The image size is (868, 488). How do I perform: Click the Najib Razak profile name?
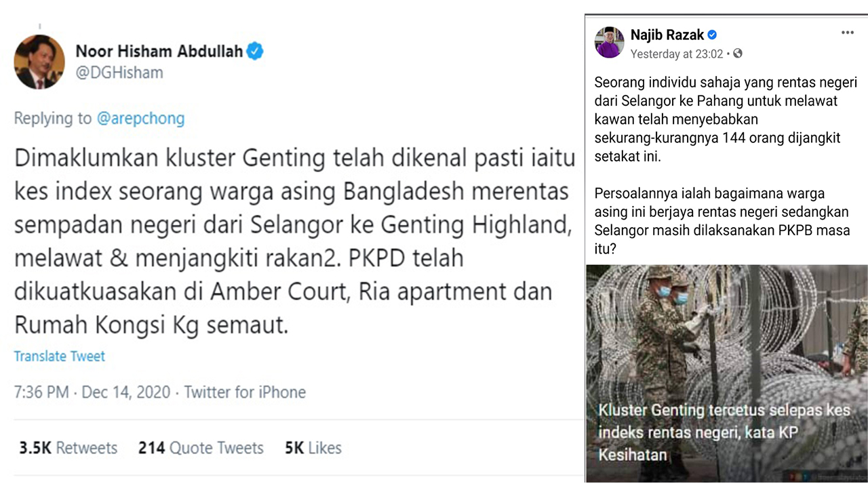coord(667,35)
